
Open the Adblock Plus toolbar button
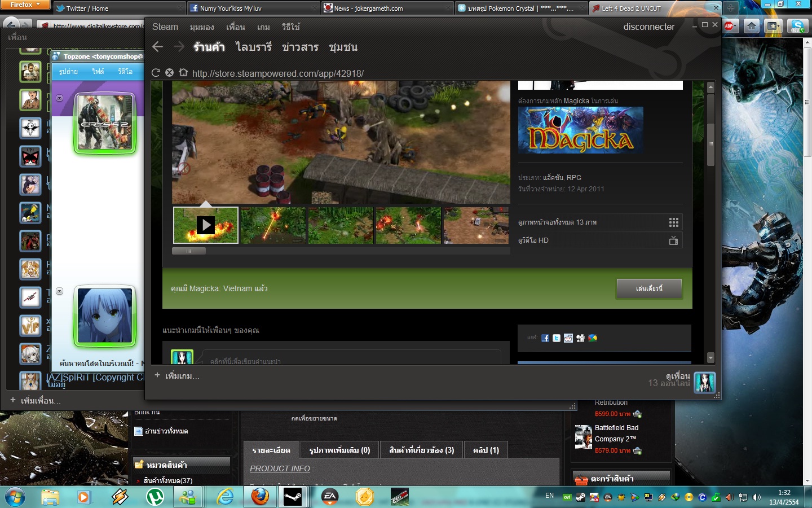click(x=730, y=26)
